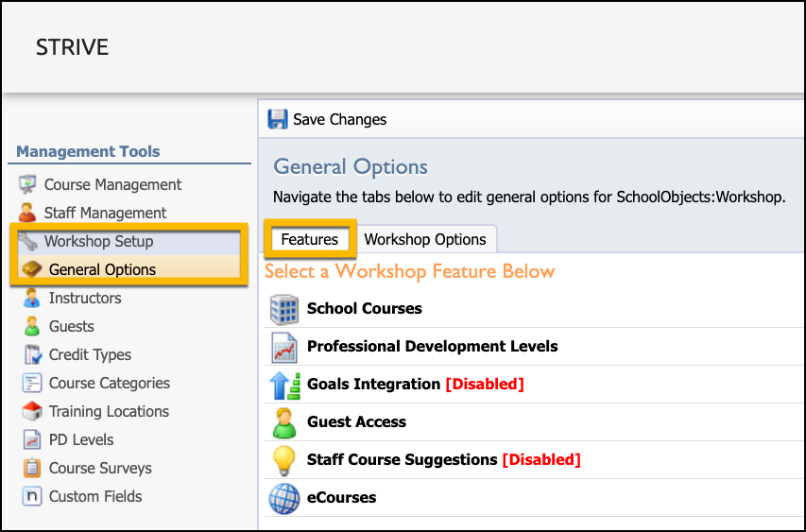
Task: Open the Guest Access person icon
Action: tap(284, 423)
